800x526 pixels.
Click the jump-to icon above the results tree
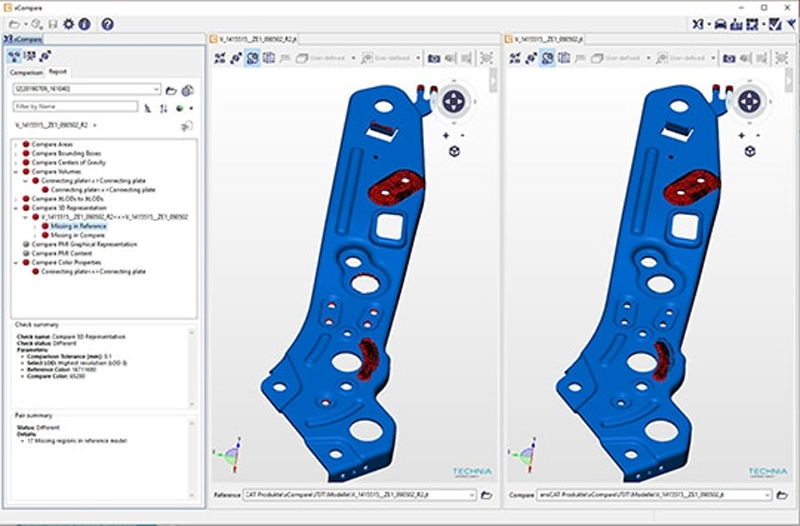[187, 126]
